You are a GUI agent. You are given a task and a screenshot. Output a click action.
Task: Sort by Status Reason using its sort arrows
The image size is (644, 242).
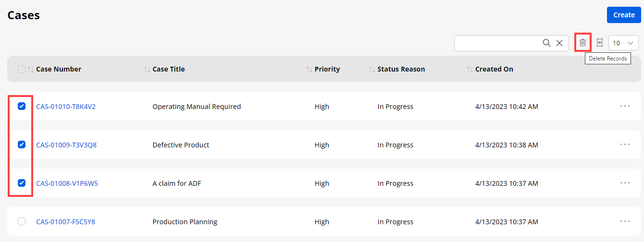pos(372,69)
